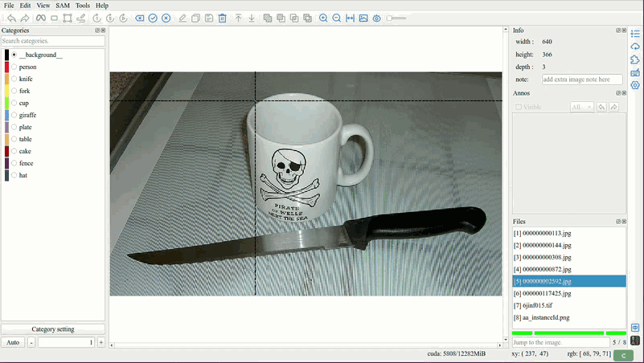Focus the Search categories field
Screen dimensions: 644x363
click(x=53, y=41)
